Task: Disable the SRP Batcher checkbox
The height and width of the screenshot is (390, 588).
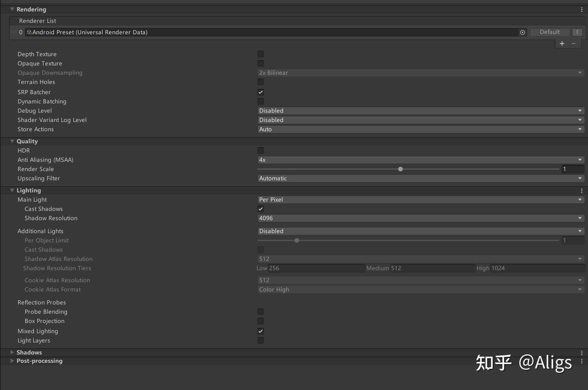Action: point(260,92)
